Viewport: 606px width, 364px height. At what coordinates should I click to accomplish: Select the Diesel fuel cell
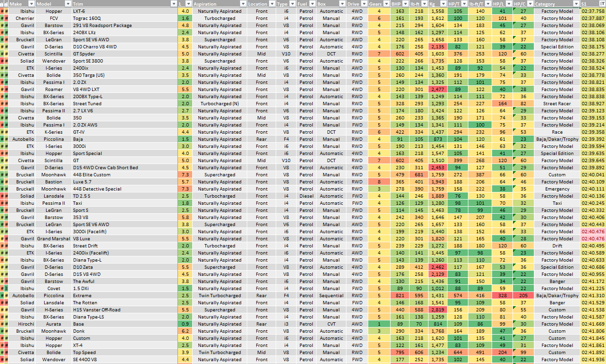(x=306, y=196)
